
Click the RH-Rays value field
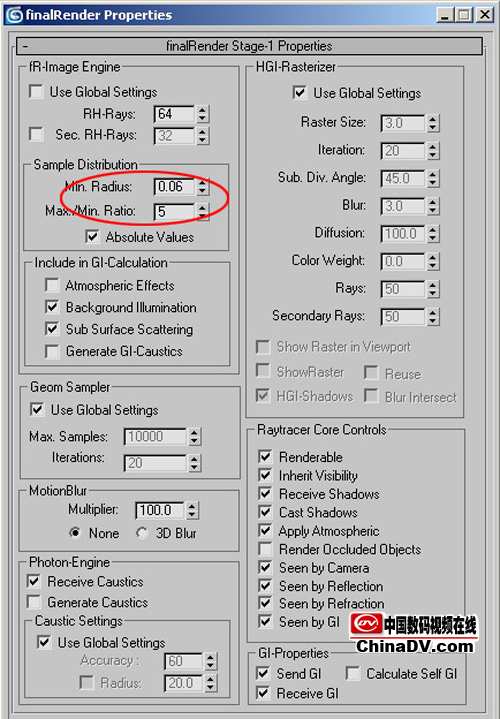point(174,114)
